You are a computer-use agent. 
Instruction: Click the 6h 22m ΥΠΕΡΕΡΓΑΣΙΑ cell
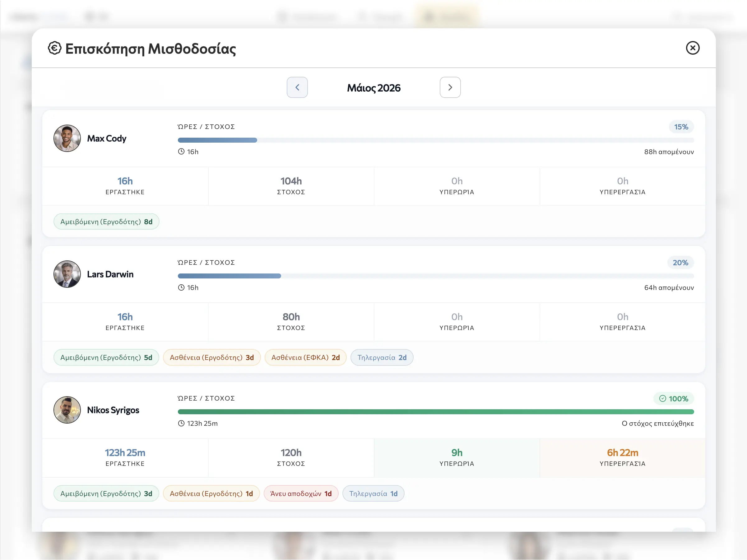point(622,458)
